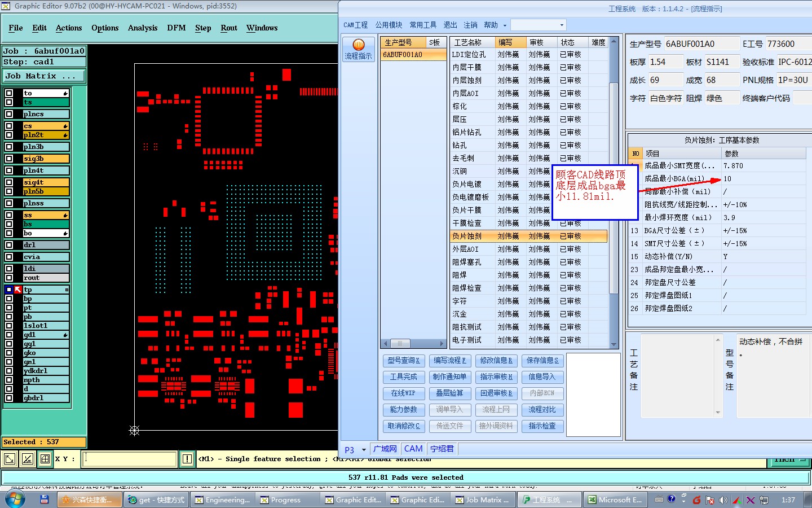Toggle the checkbox for layer cs
This screenshot has height=508, width=812.
[9, 126]
